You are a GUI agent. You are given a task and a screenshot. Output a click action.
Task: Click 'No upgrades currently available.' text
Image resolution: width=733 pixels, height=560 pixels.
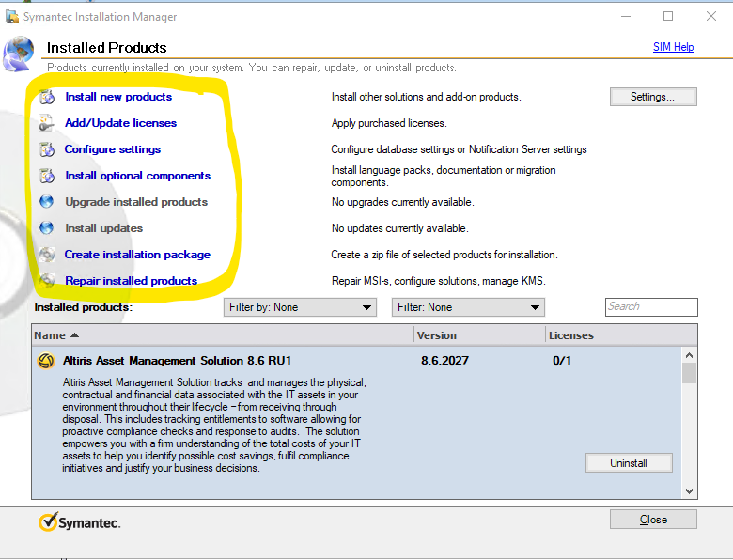pos(402,202)
